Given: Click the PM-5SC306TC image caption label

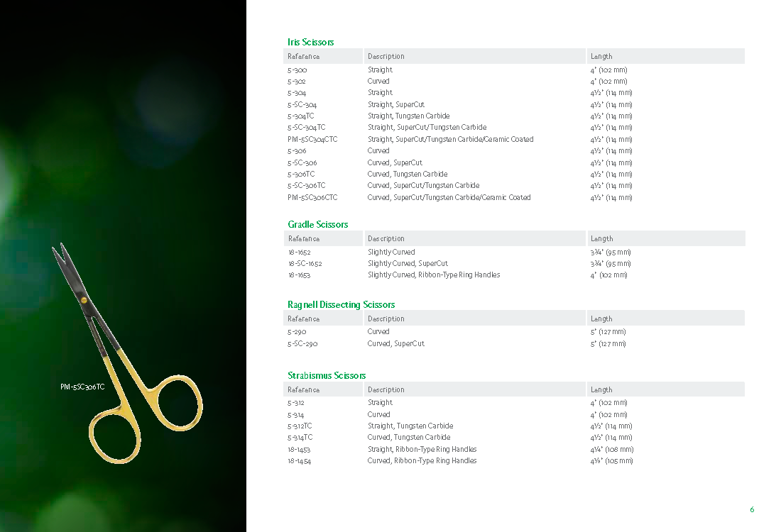Looking at the screenshot, I should coord(82,387).
